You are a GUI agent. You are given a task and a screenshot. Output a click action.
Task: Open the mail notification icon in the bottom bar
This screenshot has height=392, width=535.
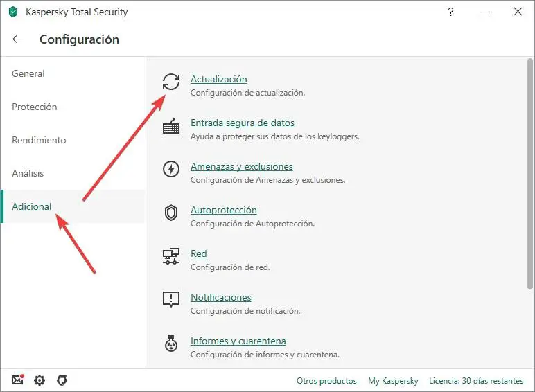tap(18, 380)
